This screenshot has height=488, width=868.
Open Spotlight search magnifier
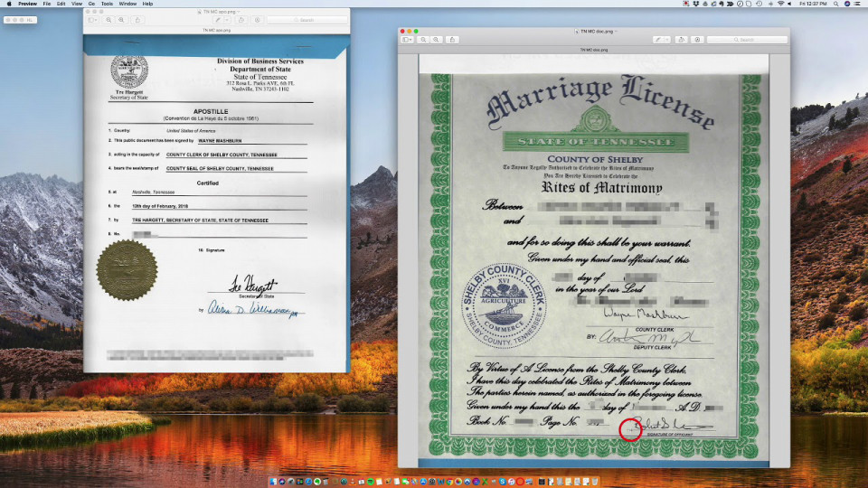click(835, 4)
